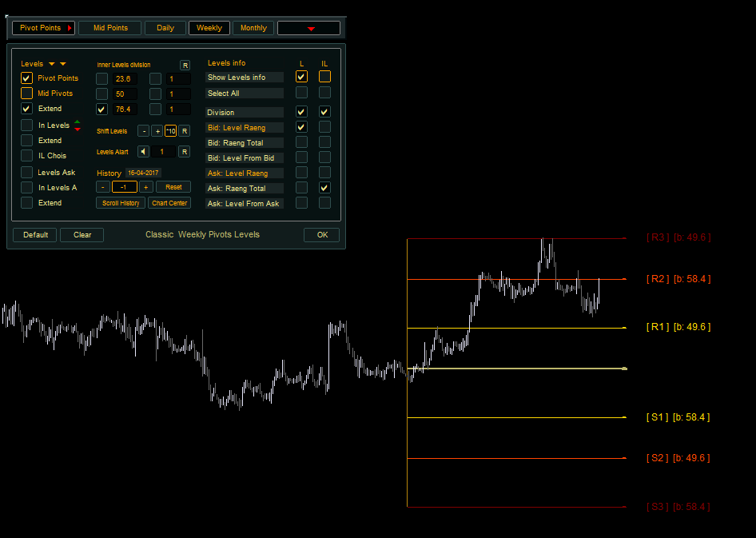Click the Levels Alert speaker icon
The image size is (756, 538).
pos(143,152)
